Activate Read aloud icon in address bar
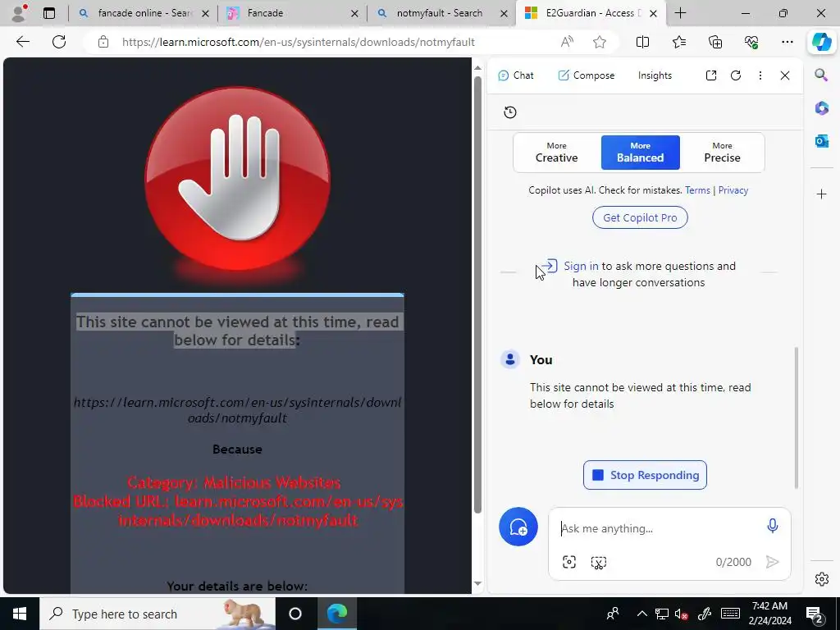 pyautogui.click(x=567, y=42)
